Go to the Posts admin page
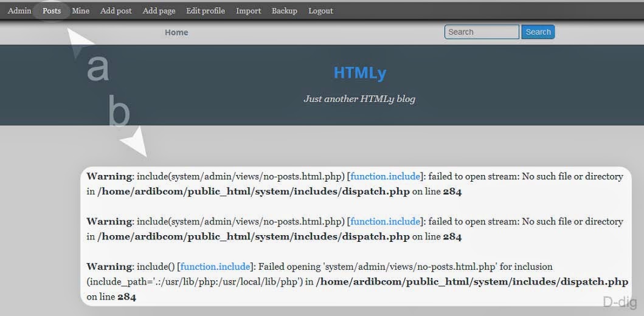The width and height of the screenshot is (644, 316). [x=52, y=11]
